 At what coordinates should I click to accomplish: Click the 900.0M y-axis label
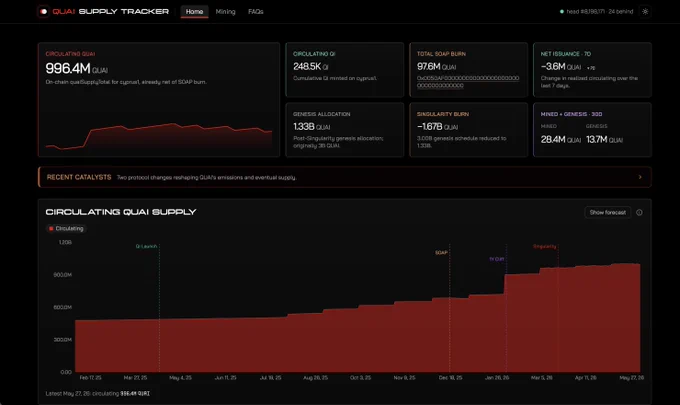coord(62,275)
